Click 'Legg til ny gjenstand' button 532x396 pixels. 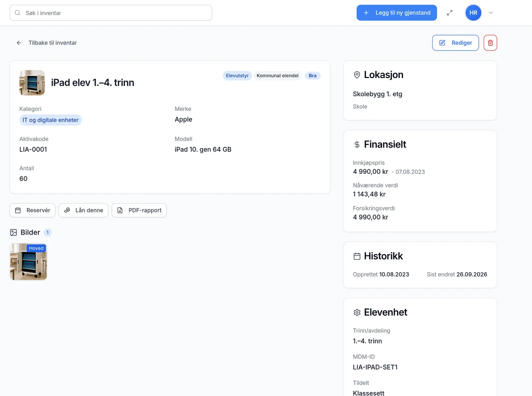(x=397, y=13)
